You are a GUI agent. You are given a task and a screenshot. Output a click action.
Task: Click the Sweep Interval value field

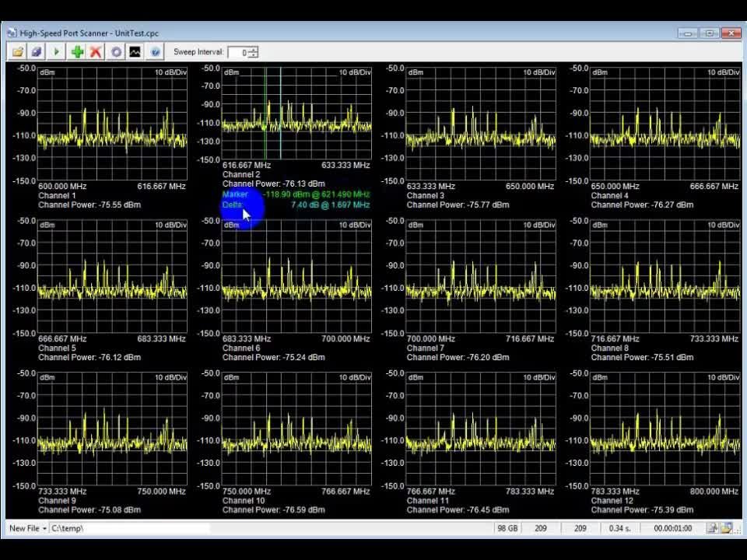238,52
